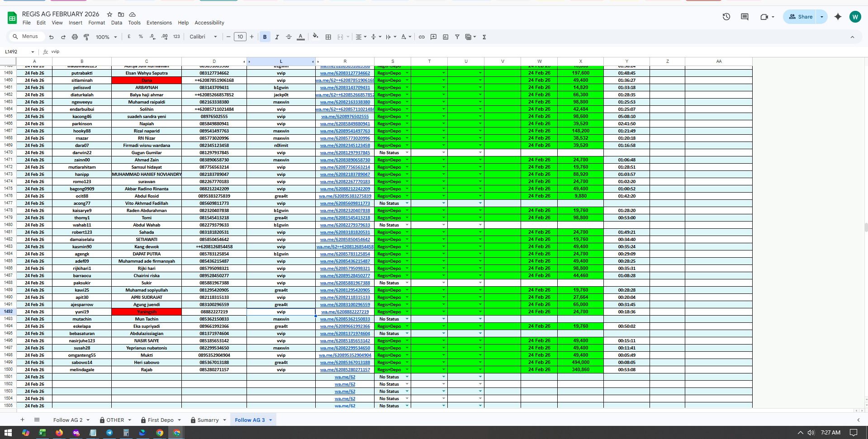Open Share options arrow

pos(822,17)
